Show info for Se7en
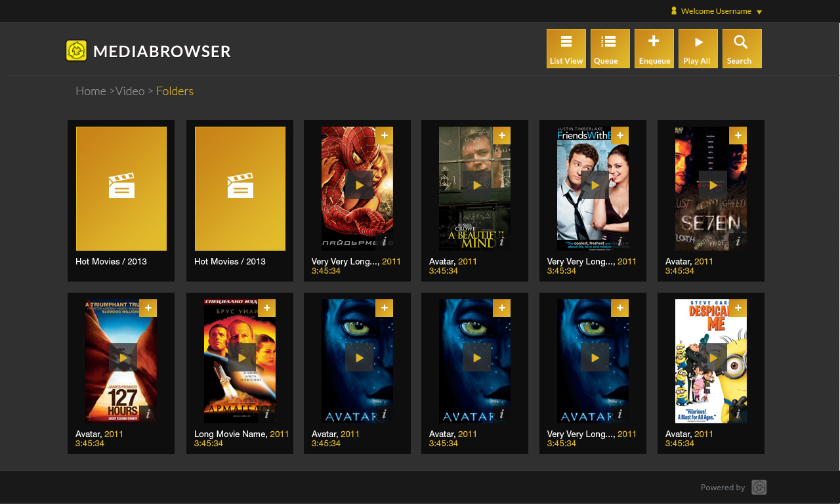The height and width of the screenshot is (504, 840). pos(738,241)
